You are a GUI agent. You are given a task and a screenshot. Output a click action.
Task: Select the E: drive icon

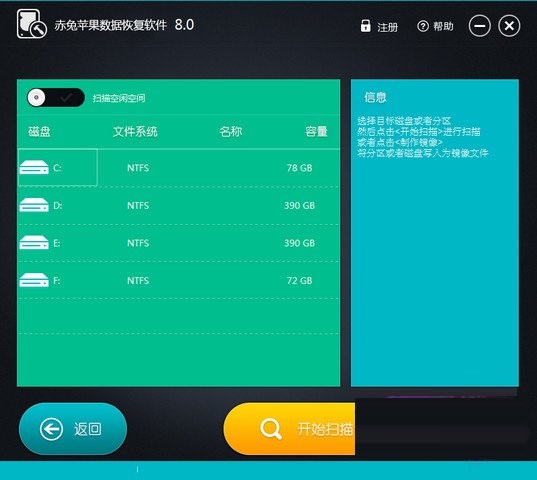34,243
